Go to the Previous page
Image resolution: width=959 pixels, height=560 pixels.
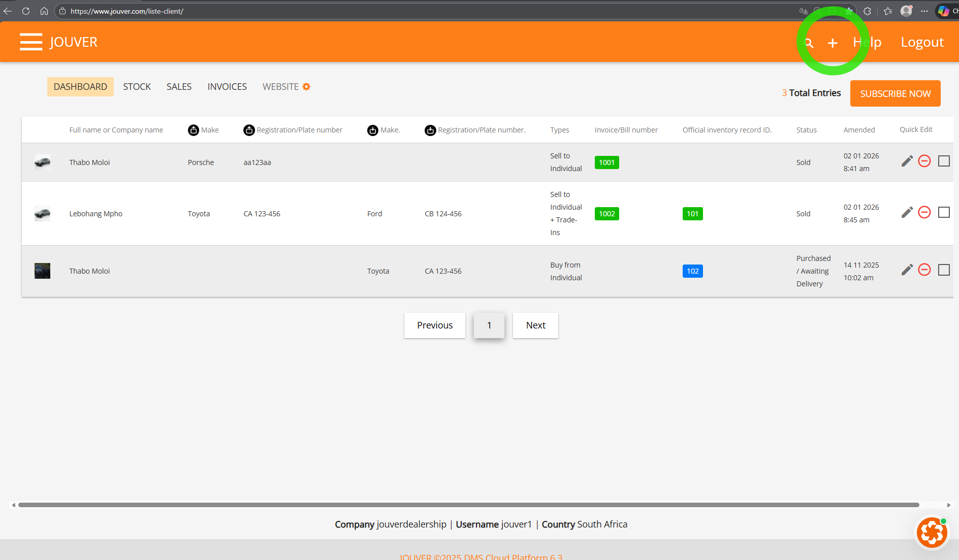(435, 325)
